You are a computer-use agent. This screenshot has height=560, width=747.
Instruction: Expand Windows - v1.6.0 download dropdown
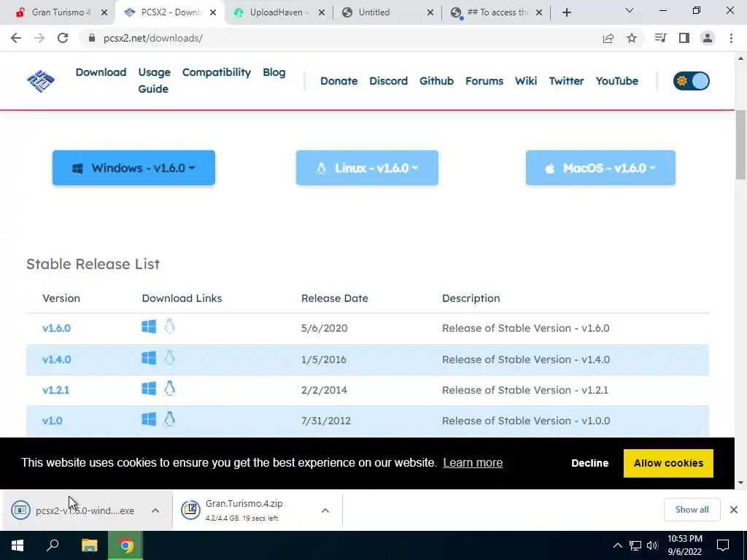coord(134,168)
